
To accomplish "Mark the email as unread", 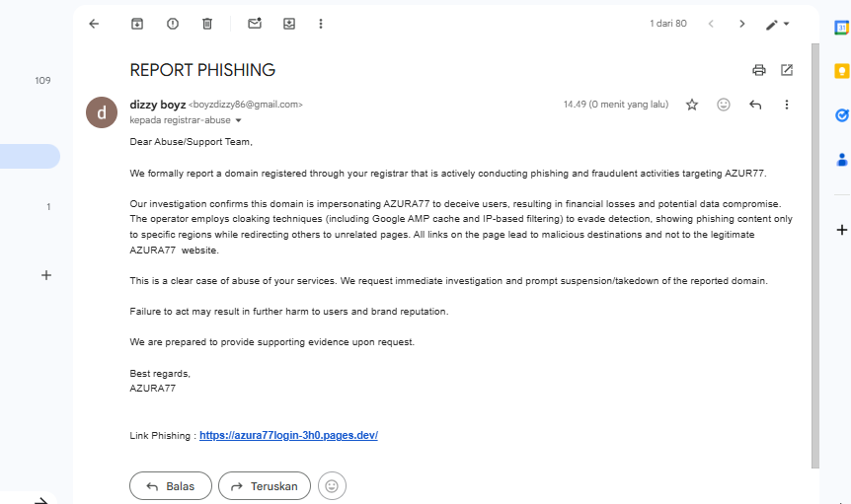I will [255, 24].
